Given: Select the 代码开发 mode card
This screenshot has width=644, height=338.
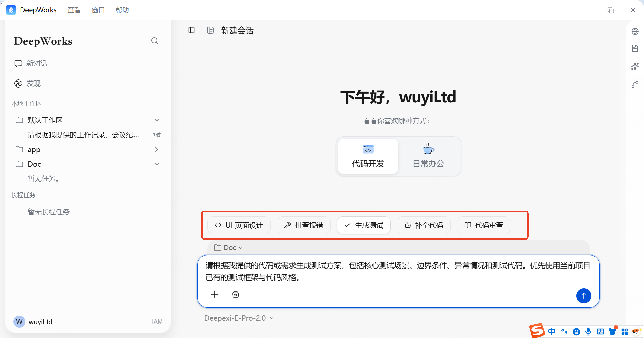Looking at the screenshot, I should click(368, 156).
